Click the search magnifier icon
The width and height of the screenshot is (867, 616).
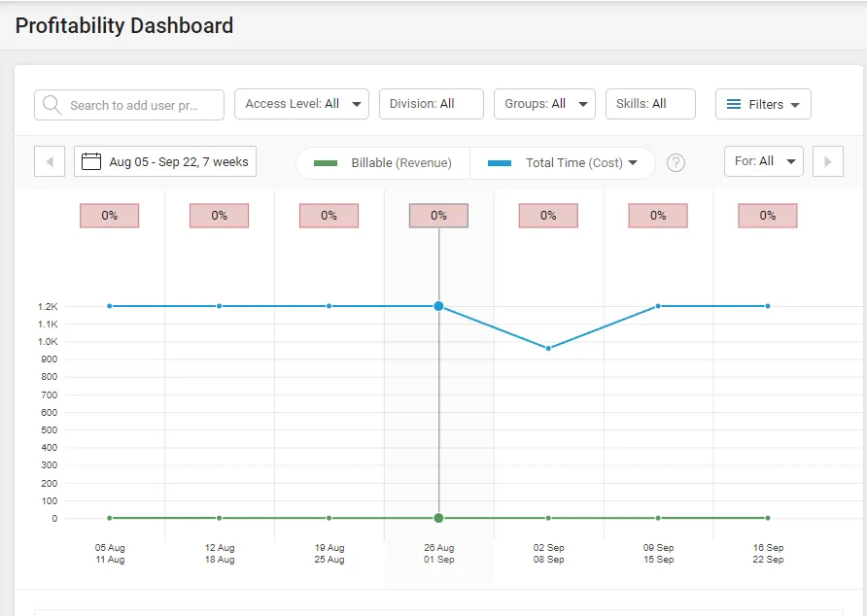tap(51, 104)
